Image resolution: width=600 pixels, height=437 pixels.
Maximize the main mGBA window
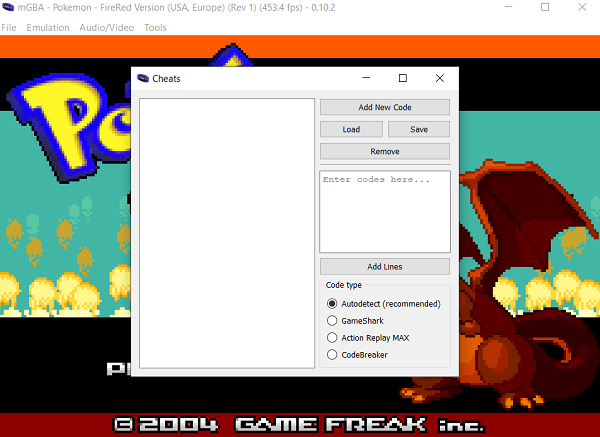tap(545, 8)
